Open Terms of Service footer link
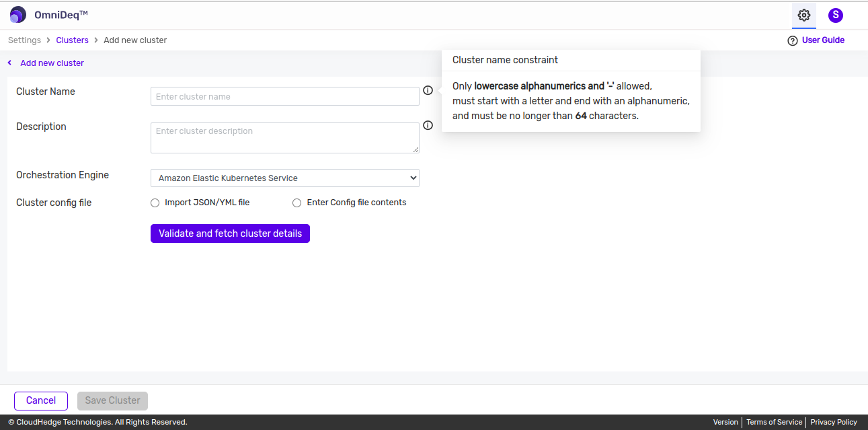Image resolution: width=868 pixels, height=430 pixels. click(774, 422)
